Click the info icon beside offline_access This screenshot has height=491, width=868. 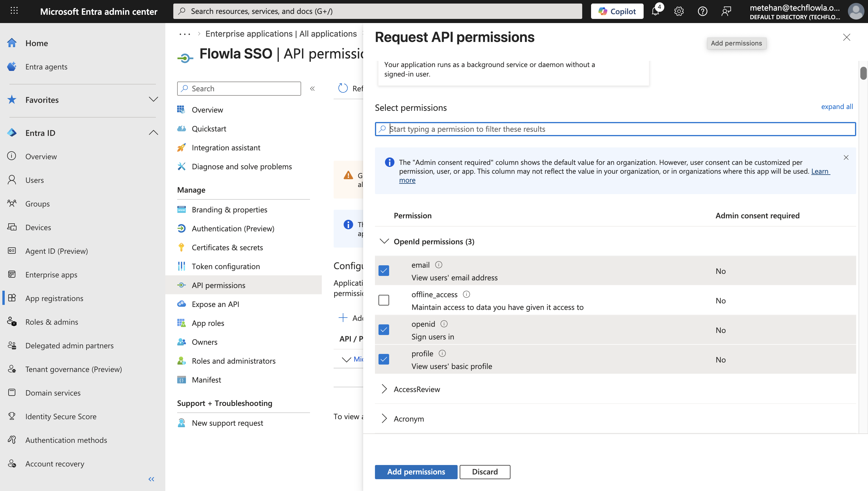[x=466, y=295]
